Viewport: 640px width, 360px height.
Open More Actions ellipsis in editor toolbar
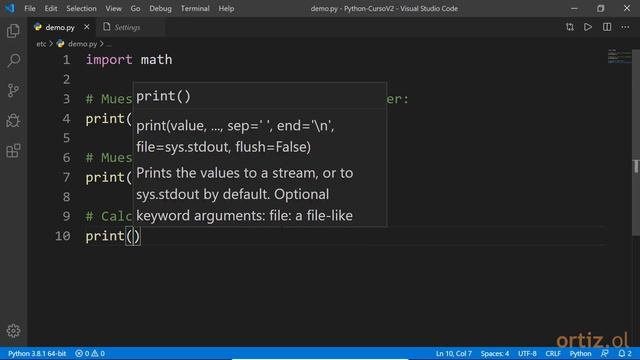point(625,27)
